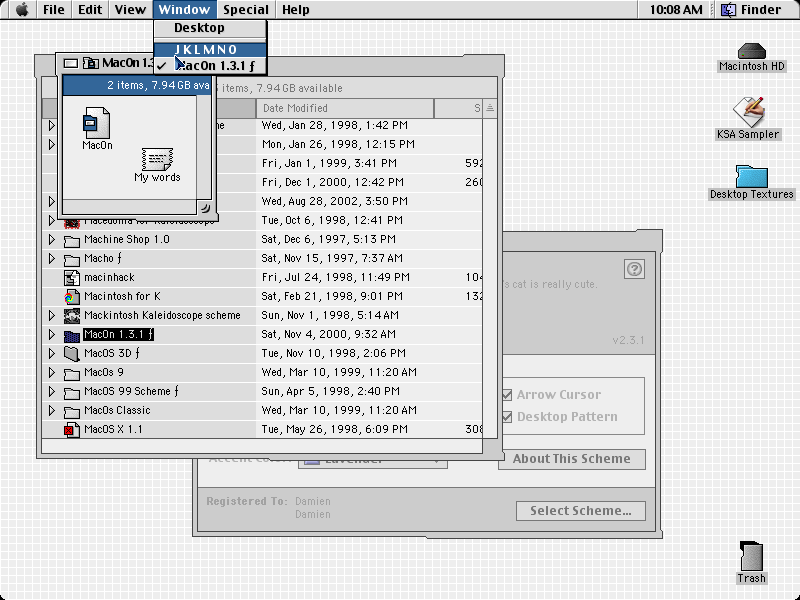Expand the MacOS 99 Scheme ƒ folder
The height and width of the screenshot is (600, 800).
click(52, 391)
